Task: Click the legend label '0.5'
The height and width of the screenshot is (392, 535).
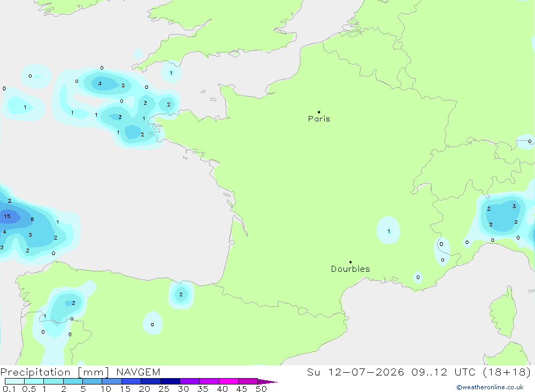Action: [x=29, y=389]
